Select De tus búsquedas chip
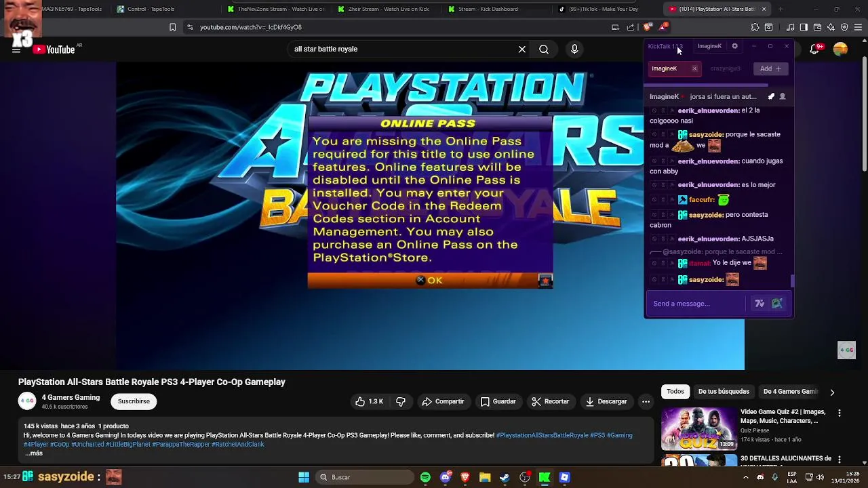 [x=724, y=392]
